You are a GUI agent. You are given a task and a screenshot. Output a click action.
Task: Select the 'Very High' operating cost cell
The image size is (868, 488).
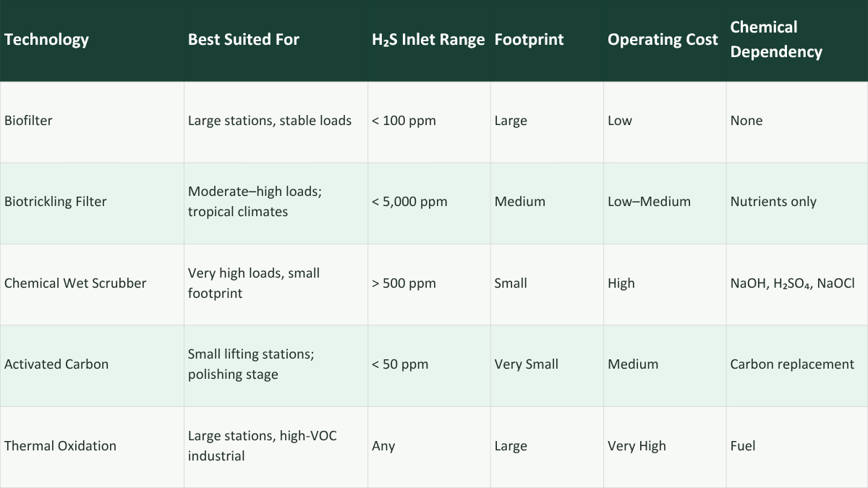tap(637, 445)
